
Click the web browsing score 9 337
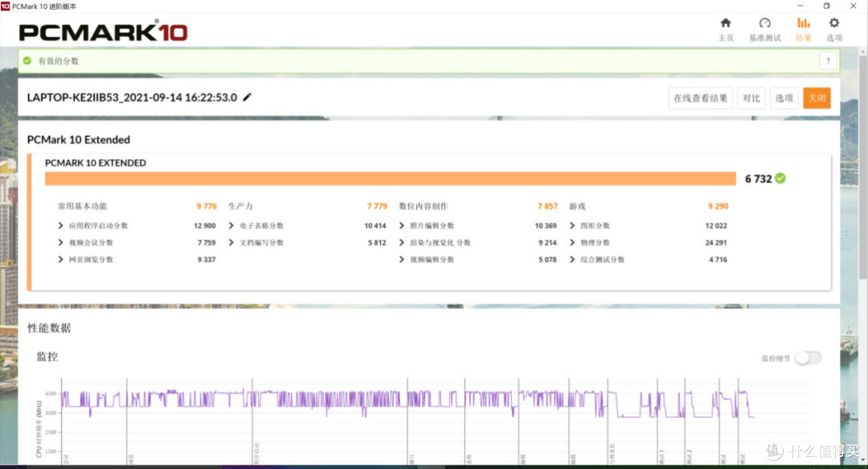click(207, 260)
